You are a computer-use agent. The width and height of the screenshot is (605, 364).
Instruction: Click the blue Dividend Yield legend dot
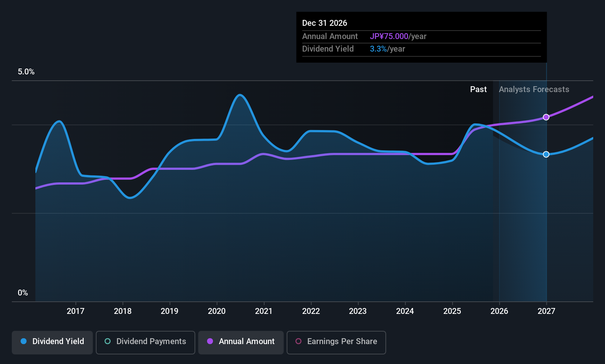pyautogui.click(x=24, y=342)
